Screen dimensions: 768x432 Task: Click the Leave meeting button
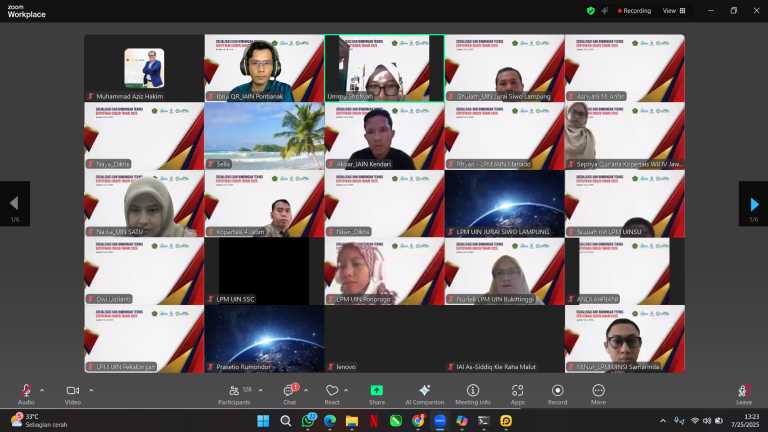pyautogui.click(x=743, y=391)
